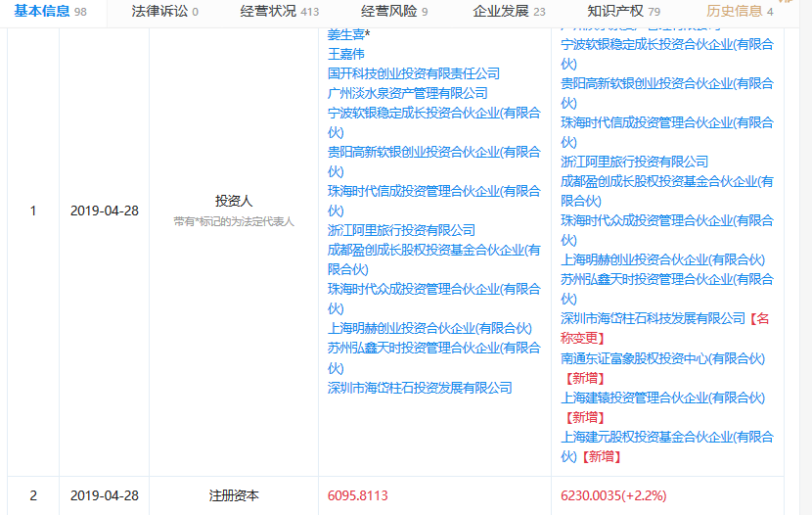Screen dimensions: 812x515
Task: Open 苏州弘鑫天时投资管理合伙企业 in after-change column
Action: (x=667, y=289)
